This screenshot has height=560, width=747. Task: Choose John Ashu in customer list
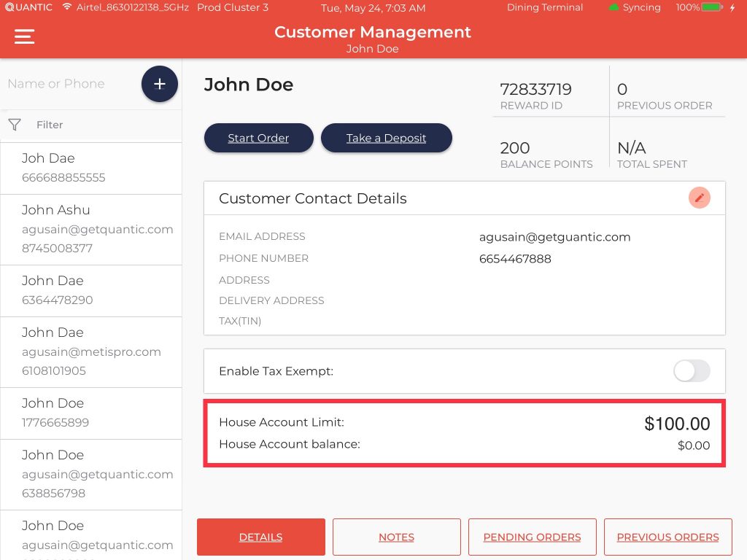(x=90, y=229)
